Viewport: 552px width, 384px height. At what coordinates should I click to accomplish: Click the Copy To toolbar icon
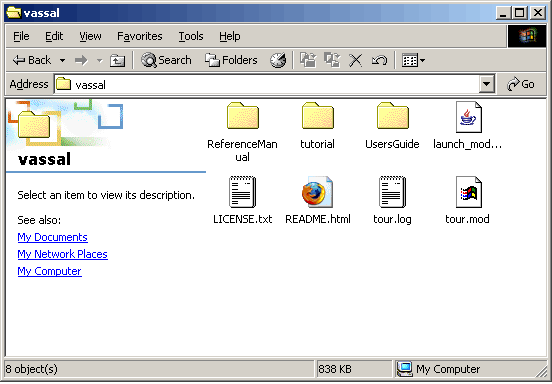pyautogui.click(x=332, y=60)
